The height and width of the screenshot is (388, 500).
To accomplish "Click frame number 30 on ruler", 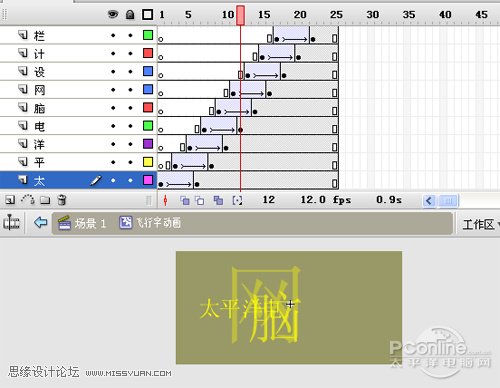I will (372, 15).
